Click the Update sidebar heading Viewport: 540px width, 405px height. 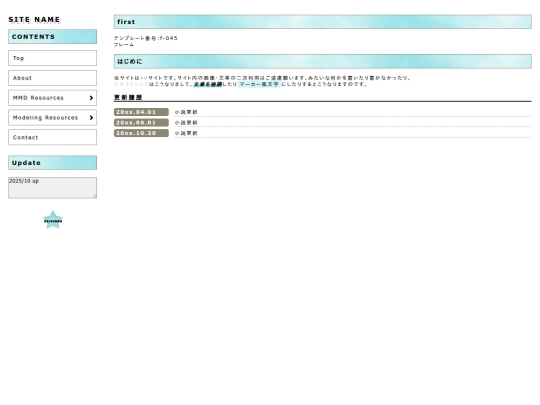(x=52, y=163)
